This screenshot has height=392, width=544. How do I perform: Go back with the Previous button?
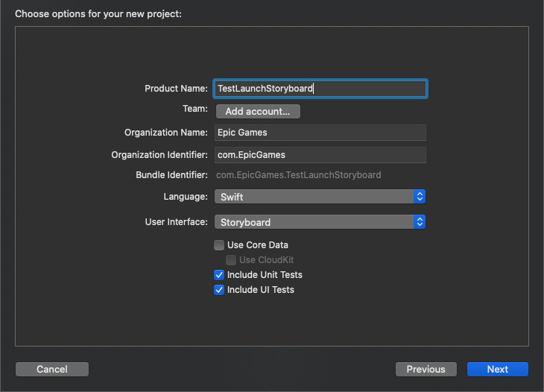(x=426, y=370)
